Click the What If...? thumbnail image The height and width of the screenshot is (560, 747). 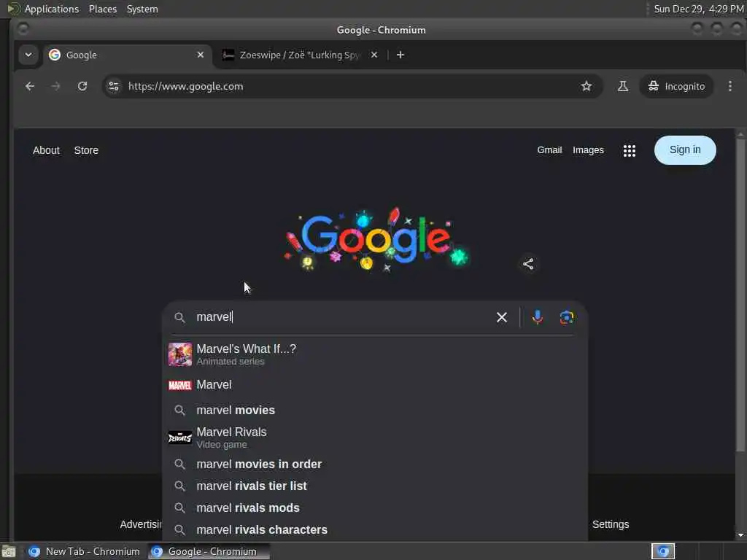(180, 354)
